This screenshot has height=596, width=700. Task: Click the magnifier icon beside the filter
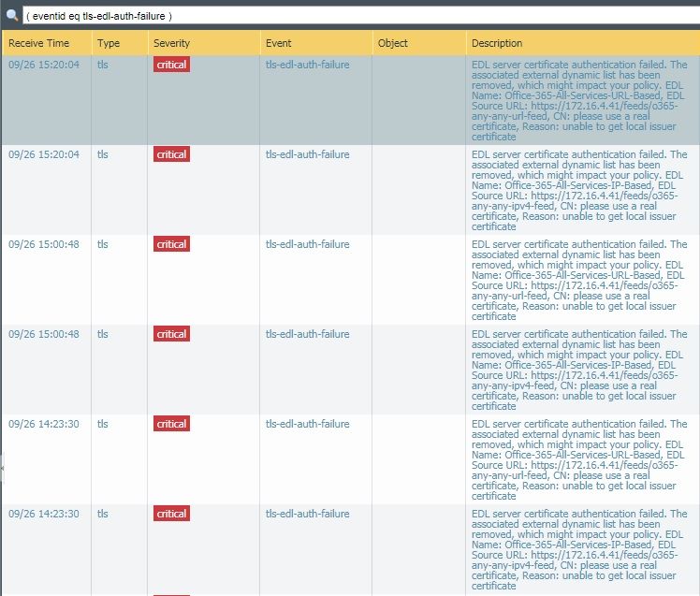[11, 15]
